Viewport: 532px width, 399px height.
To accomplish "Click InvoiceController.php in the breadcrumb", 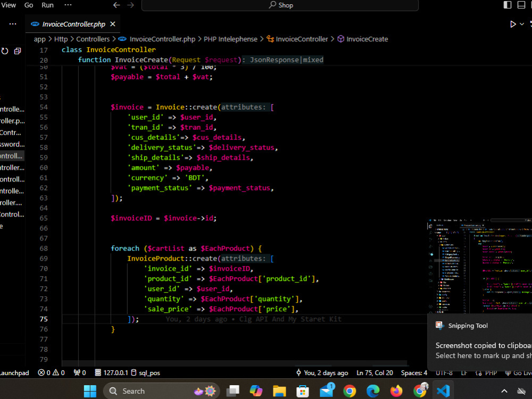I will point(162,39).
